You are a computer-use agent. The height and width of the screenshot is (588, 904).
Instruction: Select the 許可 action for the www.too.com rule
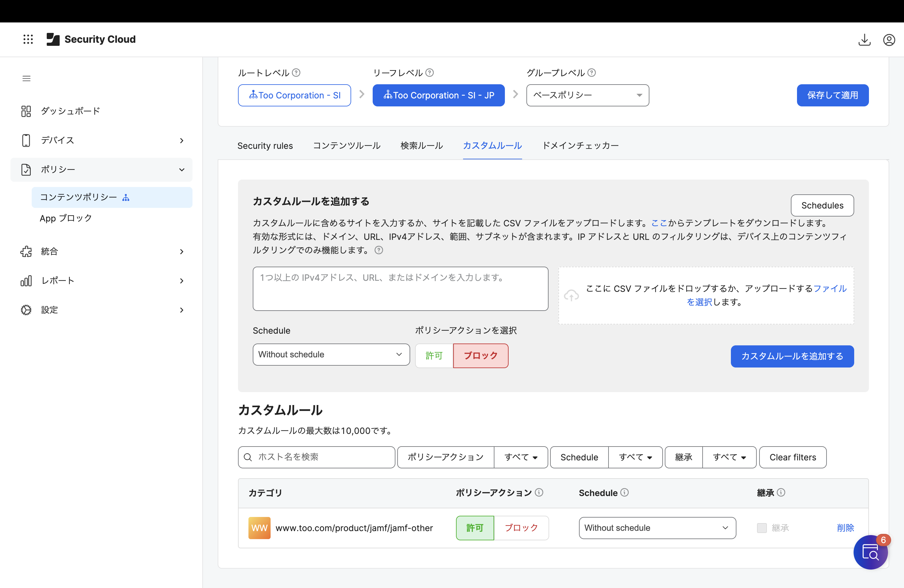pos(475,528)
